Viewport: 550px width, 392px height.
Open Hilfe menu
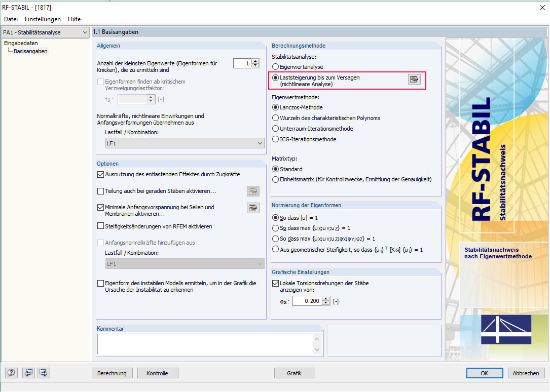tap(75, 19)
